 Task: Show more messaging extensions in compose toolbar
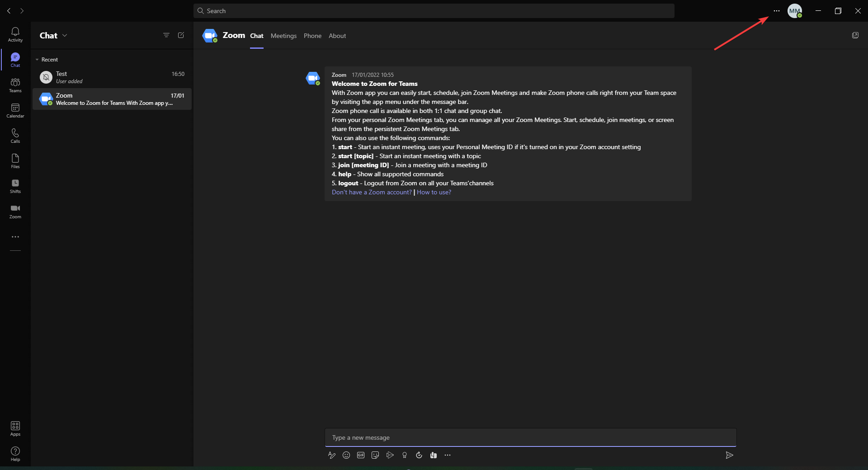(448, 455)
